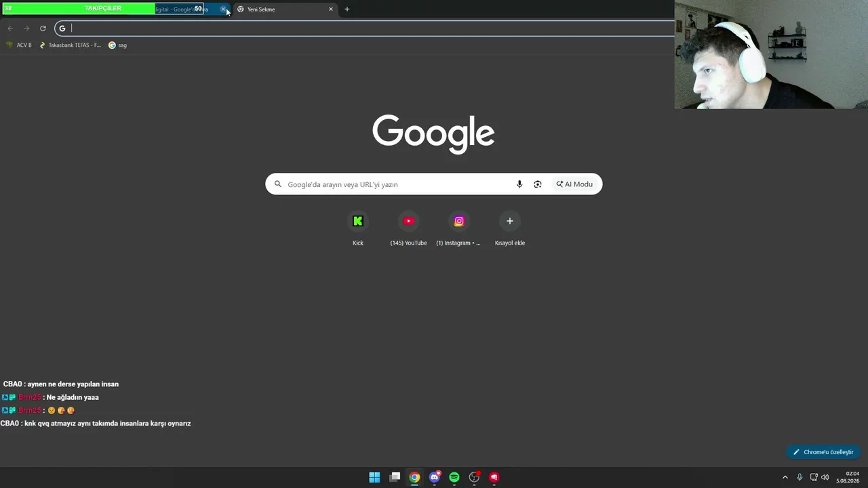Open the ACV B bookmark
Image resolution: width=868 pixels, height=488 pixels.
[x=18, y=45]
